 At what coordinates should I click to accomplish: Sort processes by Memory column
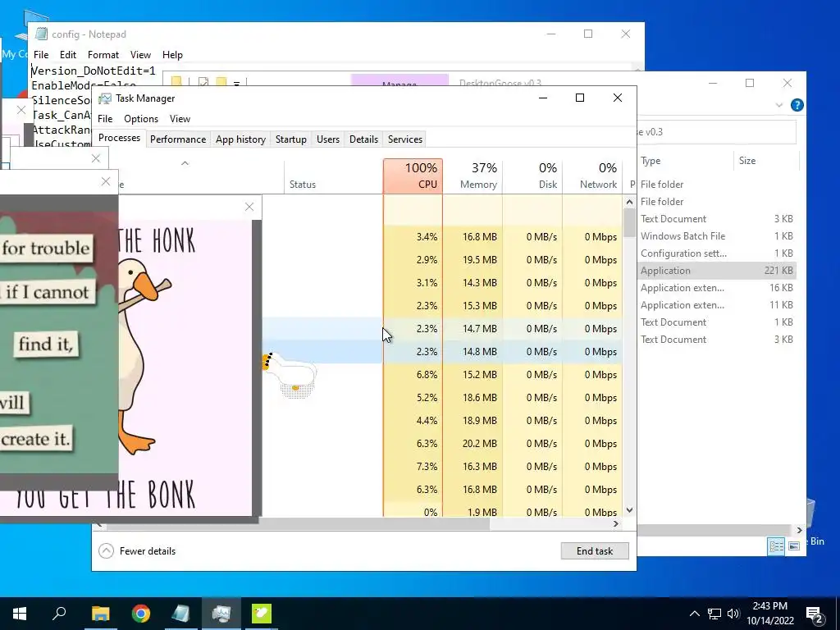pyautogui.click(x=473, y=176)
